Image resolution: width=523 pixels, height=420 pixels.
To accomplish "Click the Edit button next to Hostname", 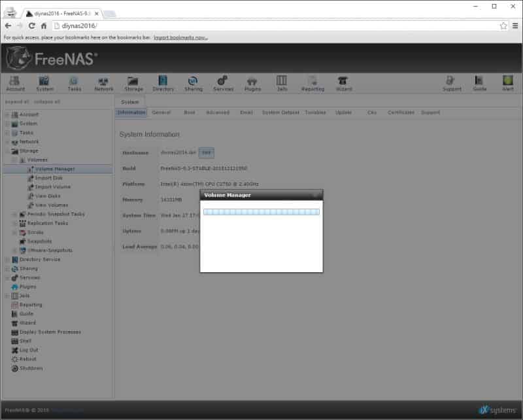I will pos(206,152).
